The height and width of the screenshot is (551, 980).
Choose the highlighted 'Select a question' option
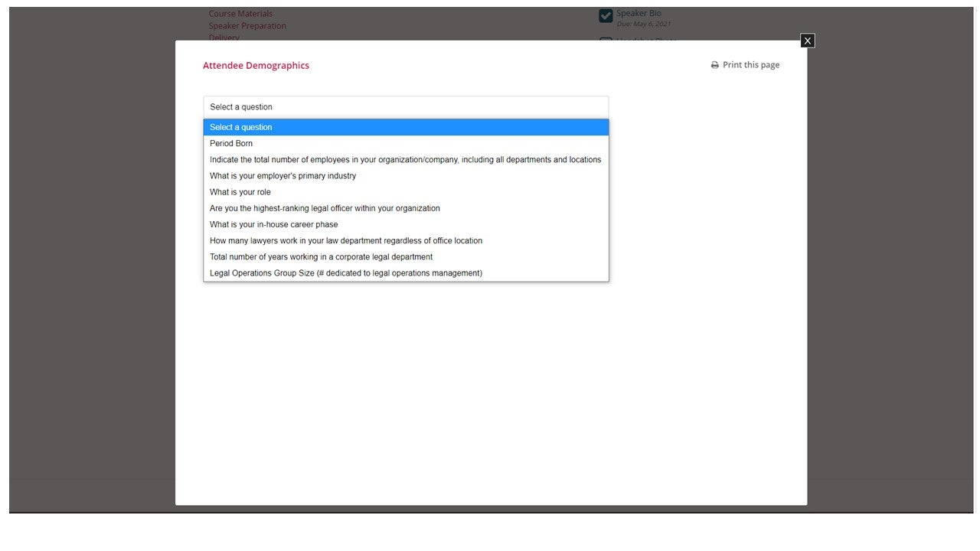406,127
